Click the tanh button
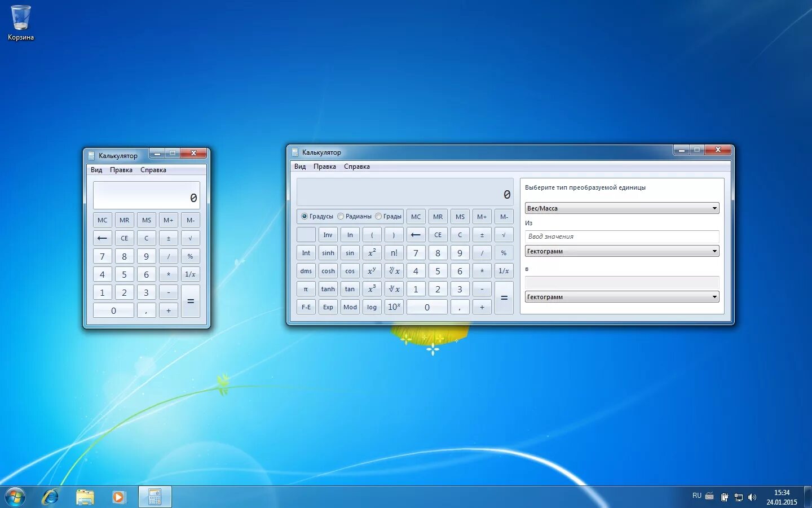812x508 pixels. click(x=328, y=289)
